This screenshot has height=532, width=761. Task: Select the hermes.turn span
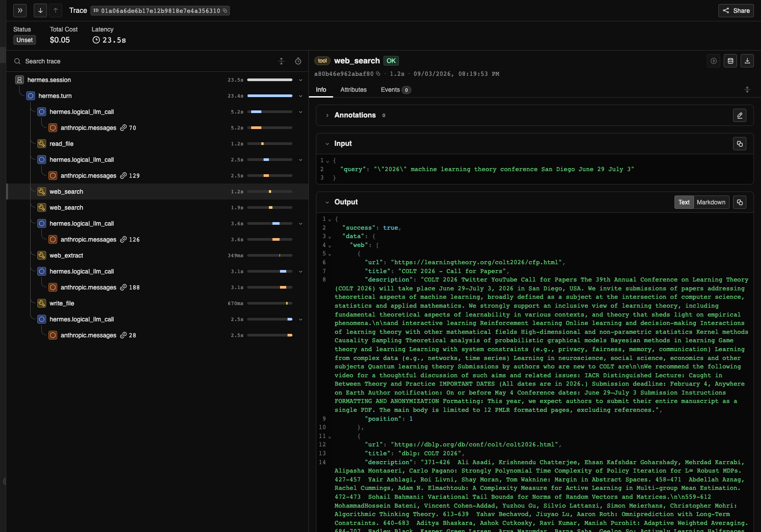[55, 96]
